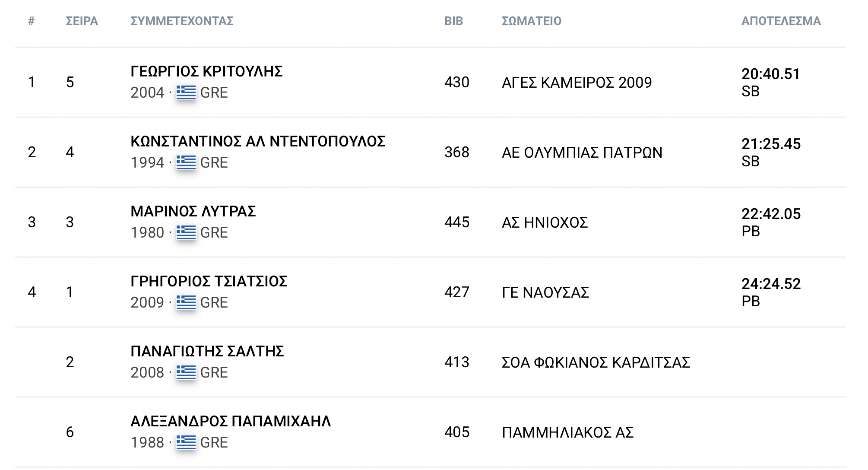Click the Greek flag under ΓΕΩΡΓΙΟΣ ΚΡΙΤΟΥΛΗΣ
This screenshot has height=470, width=868.
(x=186, y=92)
